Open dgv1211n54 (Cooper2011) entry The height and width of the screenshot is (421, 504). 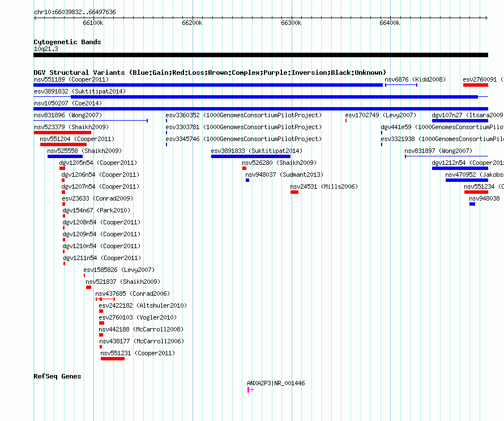click(x=102, y=258)
